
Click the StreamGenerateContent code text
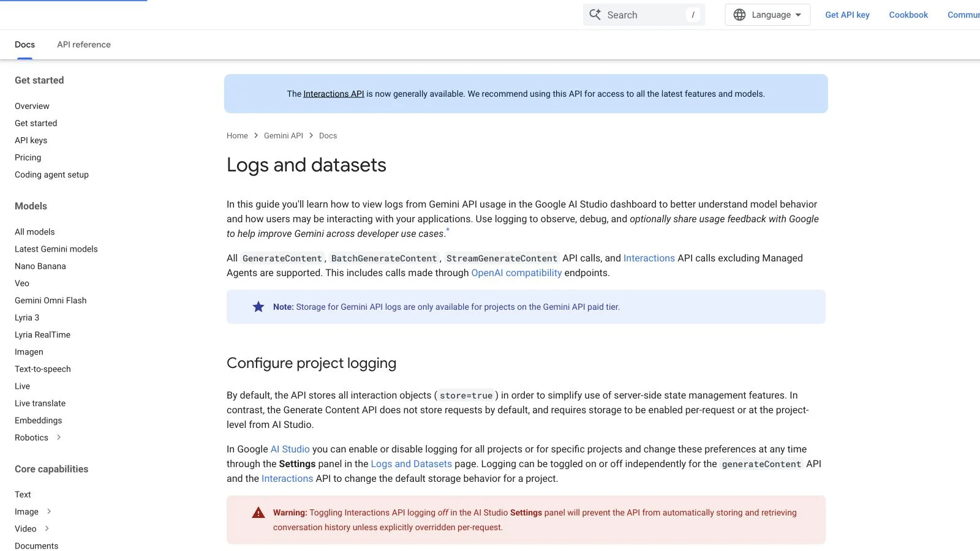pyautogui.click(x=502, y=258)
